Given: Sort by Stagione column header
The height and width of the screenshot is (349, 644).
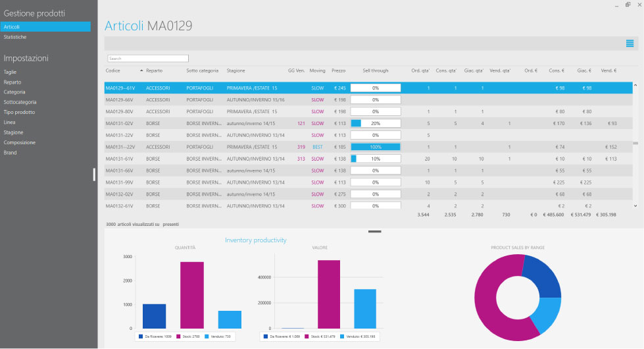Looking at the screenshot, I should point(235,70).
